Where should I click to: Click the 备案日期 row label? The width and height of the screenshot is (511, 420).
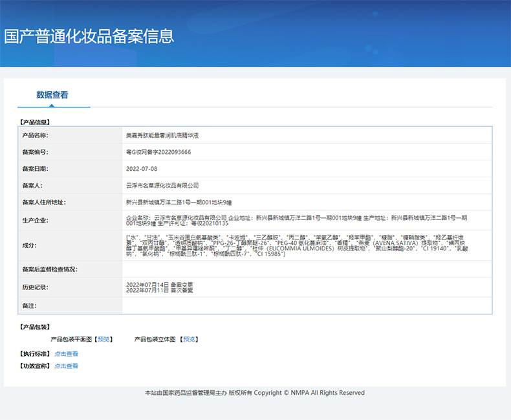pyautogui.click(x=35, y=169)
